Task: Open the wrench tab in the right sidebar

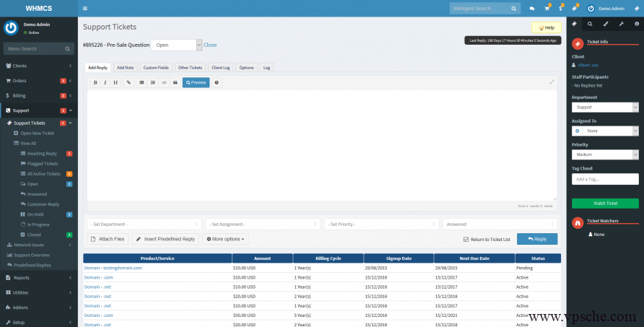Action: (x=620, y=24)
